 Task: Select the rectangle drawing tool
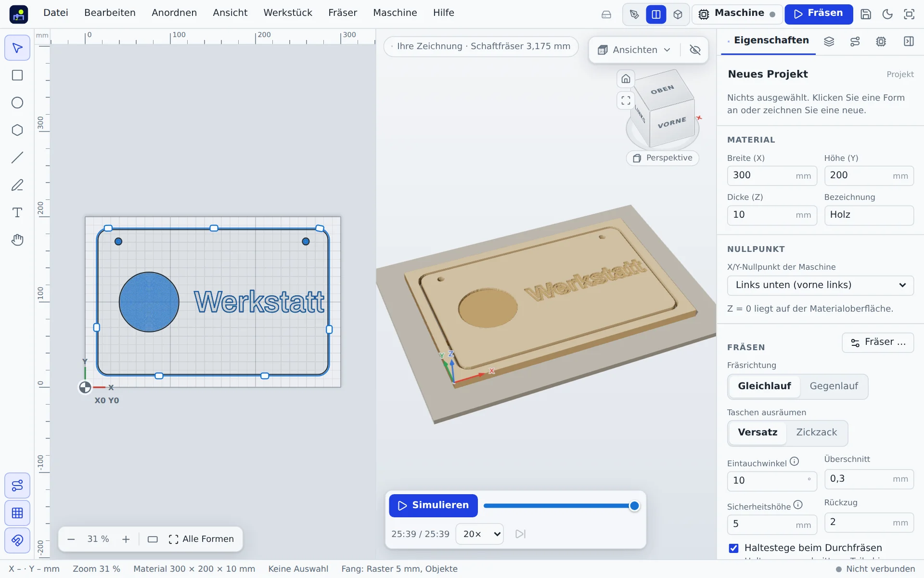pos(17,75)
